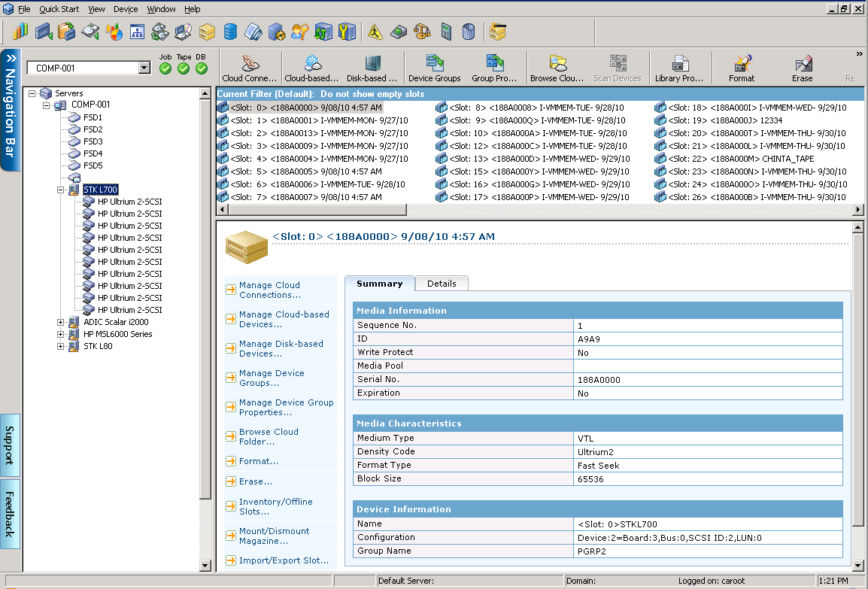Collapse the STK L700 tree node
Image resolution: width=868 pixels, height=589 pixels.
click(x=61, y=190)
